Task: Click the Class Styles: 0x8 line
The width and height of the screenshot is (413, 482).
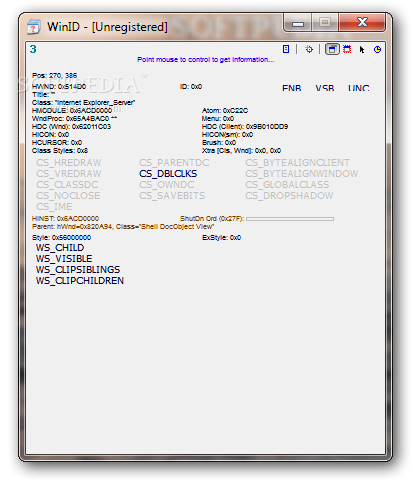Action: pyautogui.click(x=60, y=151)
